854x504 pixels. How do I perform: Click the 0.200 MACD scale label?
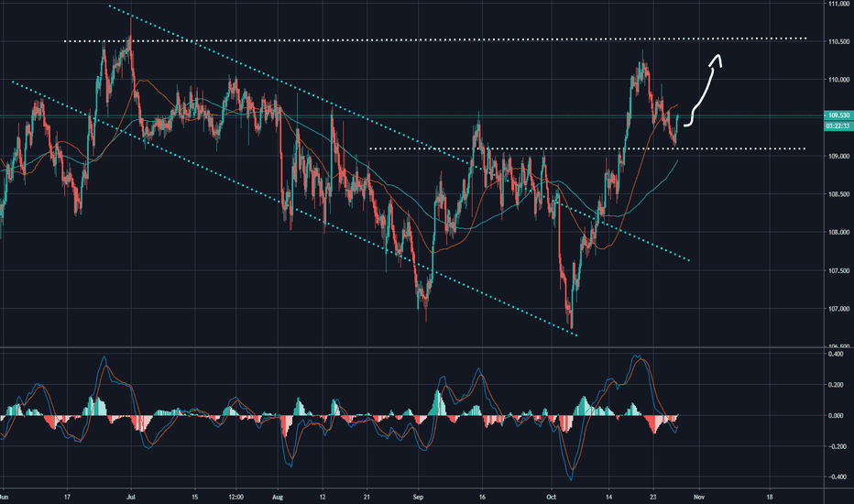(836, 385)
